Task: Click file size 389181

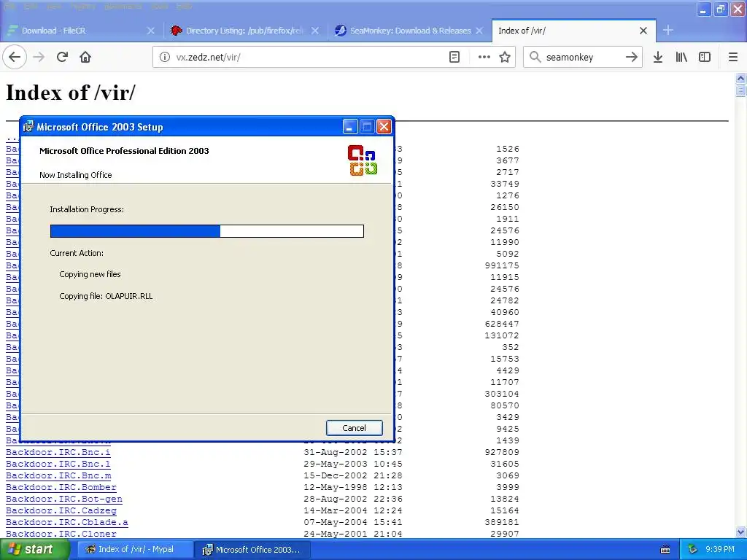Action: [x=502, y=522]
